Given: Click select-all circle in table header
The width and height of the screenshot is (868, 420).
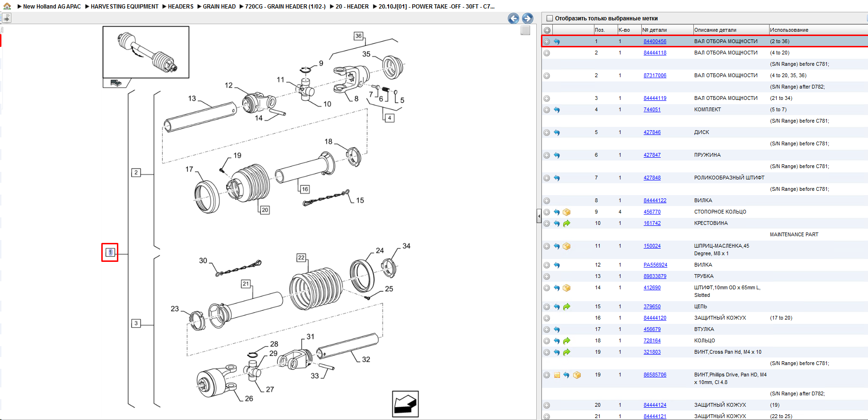Looking at the screenshot, I should [547, 30].
